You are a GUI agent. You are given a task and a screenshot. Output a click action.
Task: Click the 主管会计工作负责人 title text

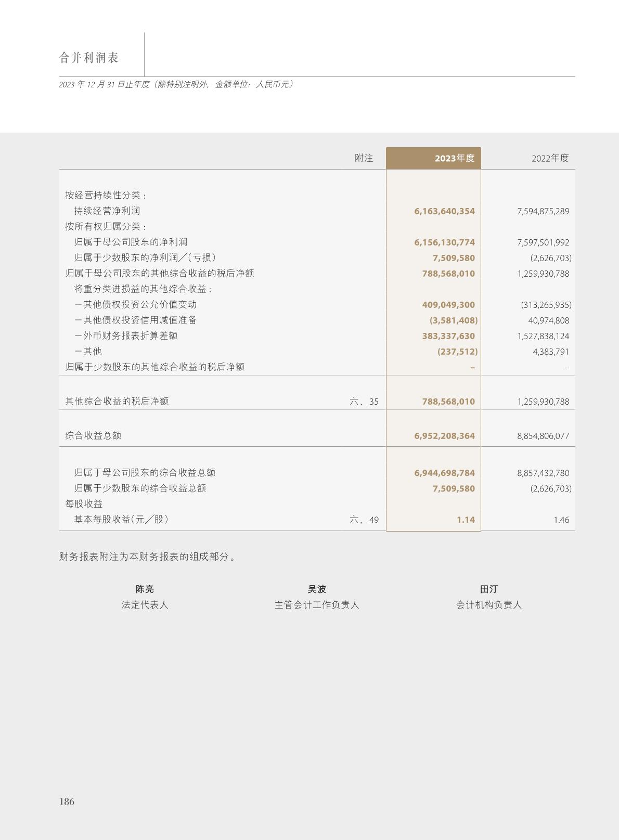coord(317,605)
